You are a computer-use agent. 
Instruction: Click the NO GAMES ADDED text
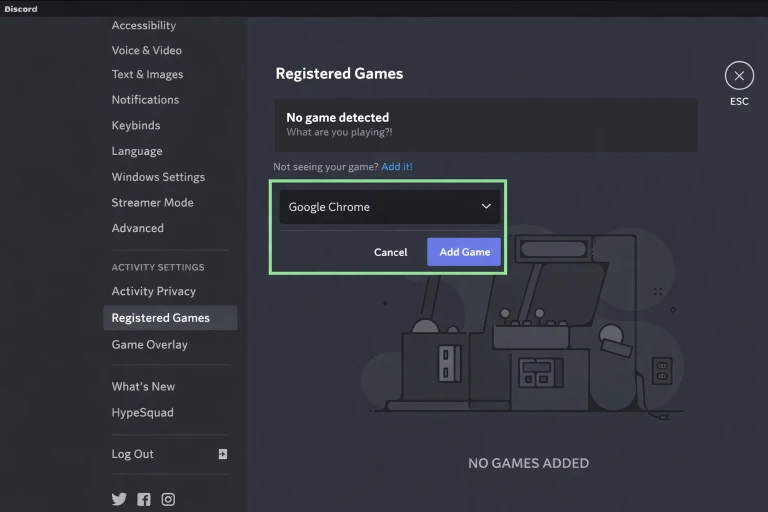[528, 463]
